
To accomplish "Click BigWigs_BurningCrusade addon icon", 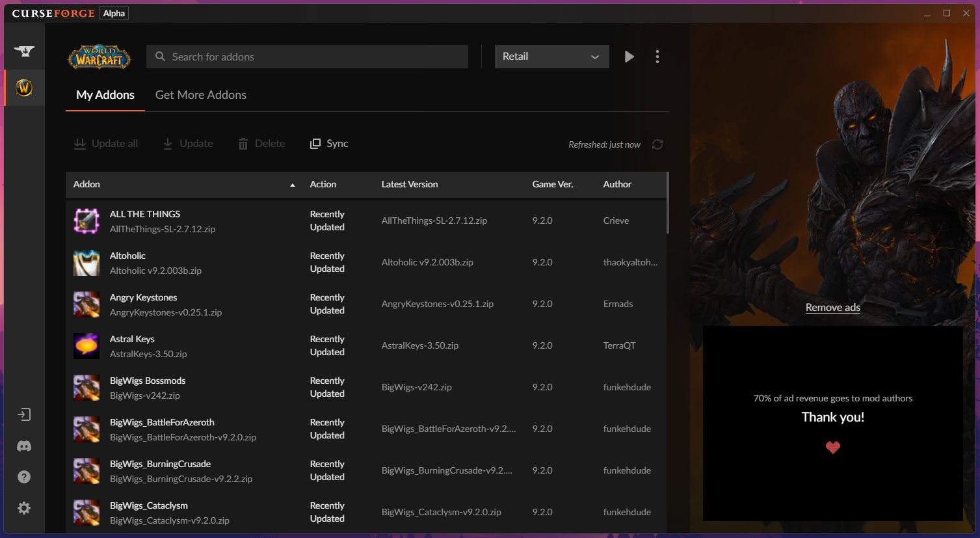I will coord(86,471).
